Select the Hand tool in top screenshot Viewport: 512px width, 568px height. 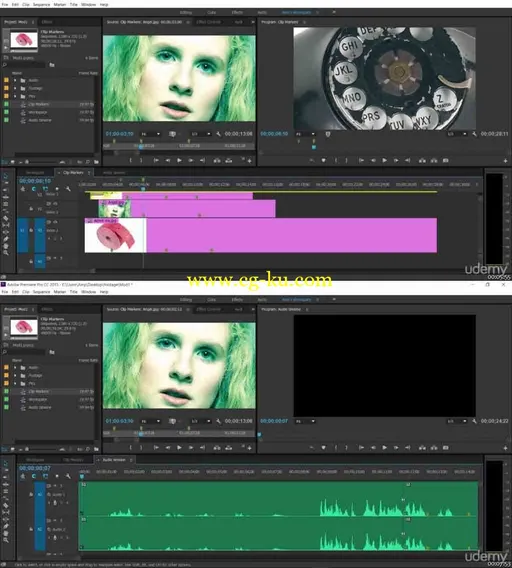click(5, 246)
